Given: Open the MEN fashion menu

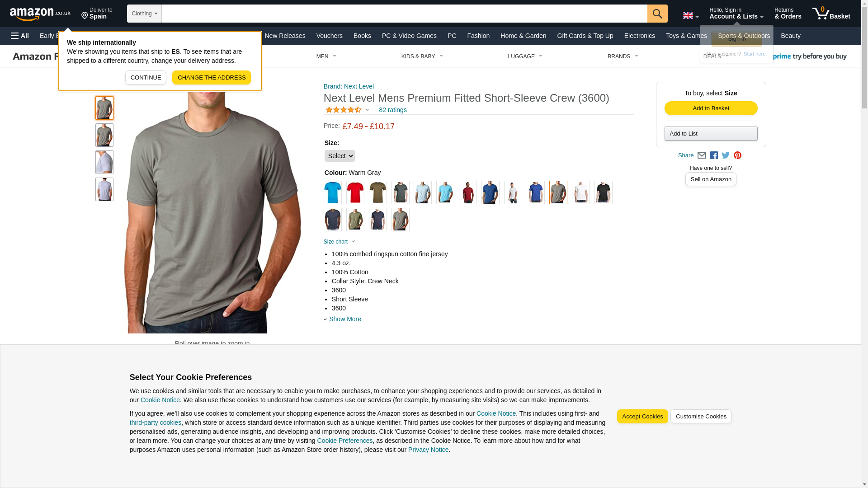Looking at the screenshot, I should point(326,56).
